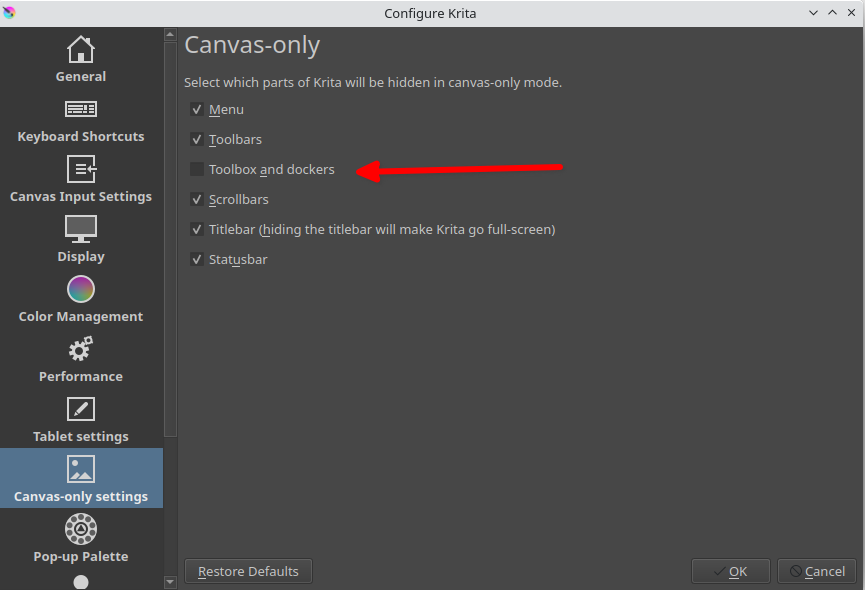Toggle the Toolbars checkbox
Viewport: 865px width, 590px height.
click(x=197, y=139)
